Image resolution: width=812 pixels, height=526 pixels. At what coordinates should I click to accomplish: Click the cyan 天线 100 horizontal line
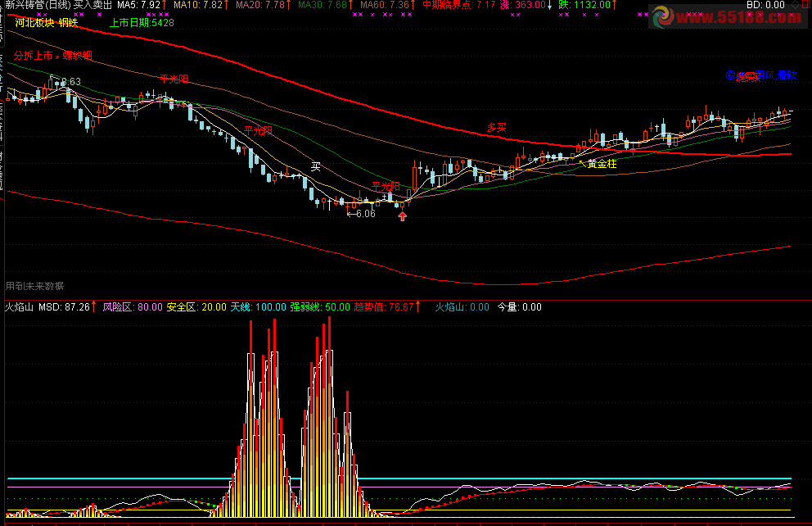coord(399,478)
